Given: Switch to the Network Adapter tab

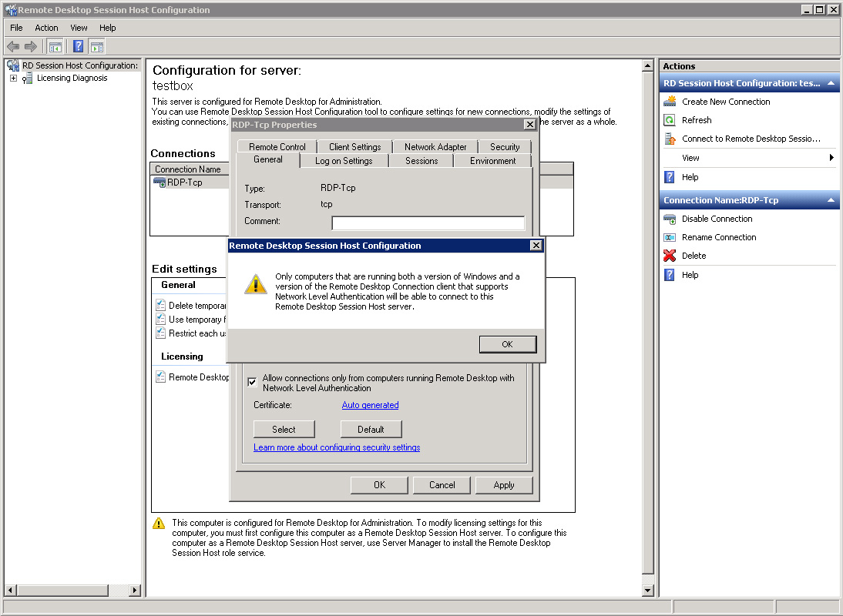Looking at the screenshot, I should [435, 146].
